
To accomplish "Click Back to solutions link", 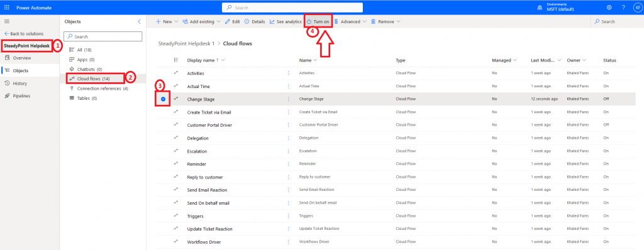I will click(24, 34).
